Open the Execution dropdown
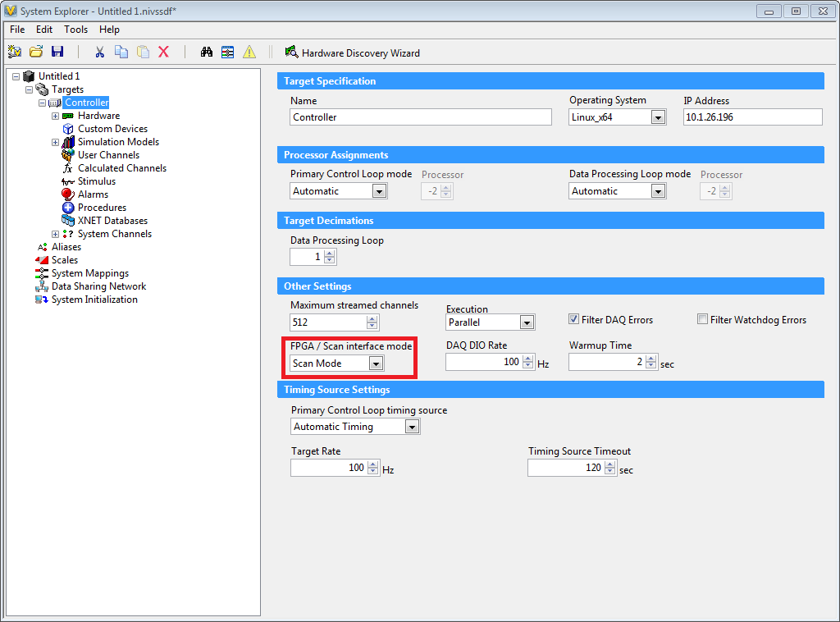This screenshot has height=622, width=840. (527, 322)
